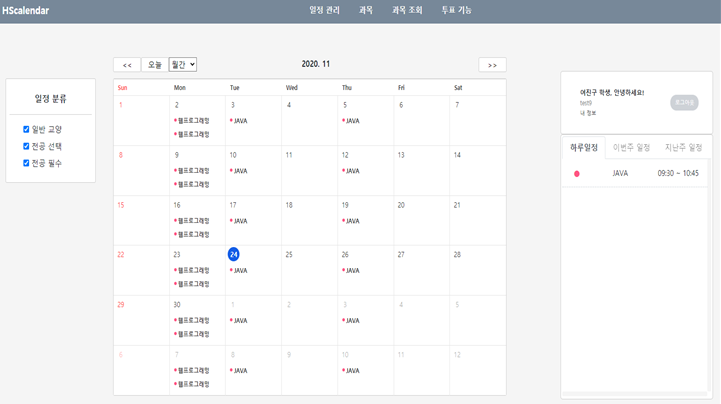721x404 pixels.
Task: Select date 20 in November
Action: coord(401,205)
